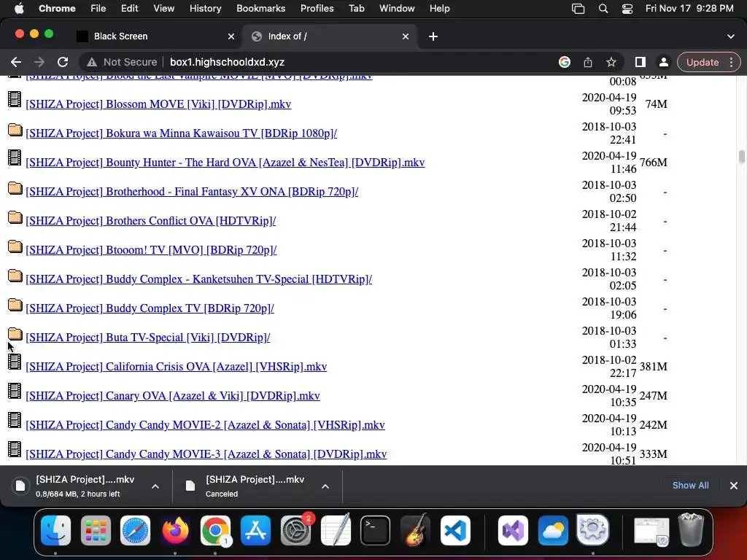The height and width of the screenshot is (560, 747).
Task: Bookmark this page with star icon
Action: [x=611, y=62]
